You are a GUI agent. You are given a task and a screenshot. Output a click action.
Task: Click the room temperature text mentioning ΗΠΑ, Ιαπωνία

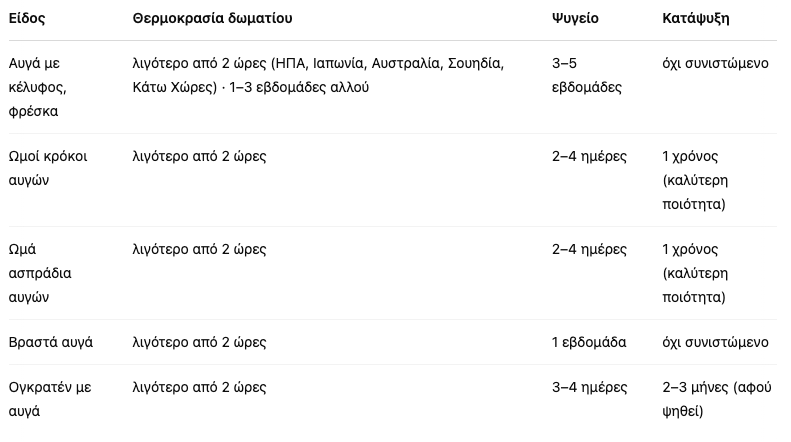point(318,75)
